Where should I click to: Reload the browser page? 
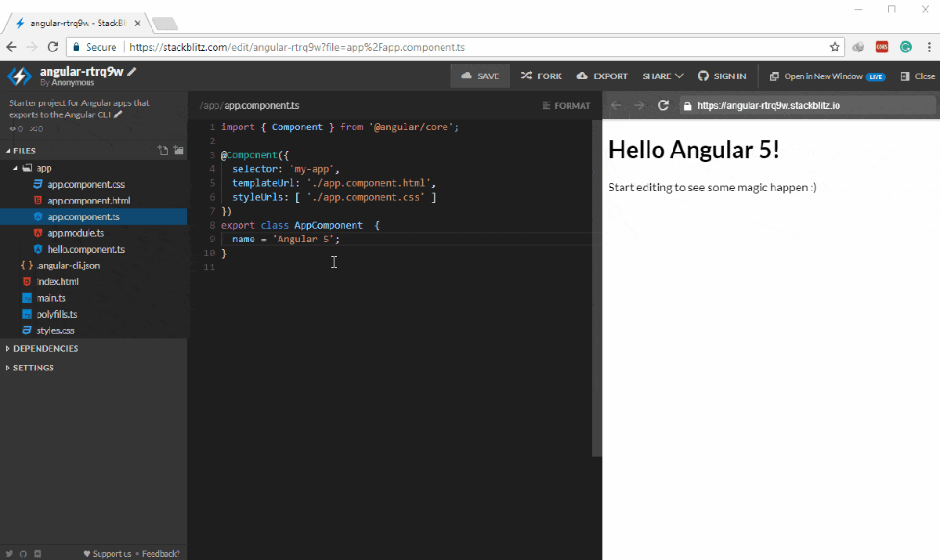[x=53, y=47]
